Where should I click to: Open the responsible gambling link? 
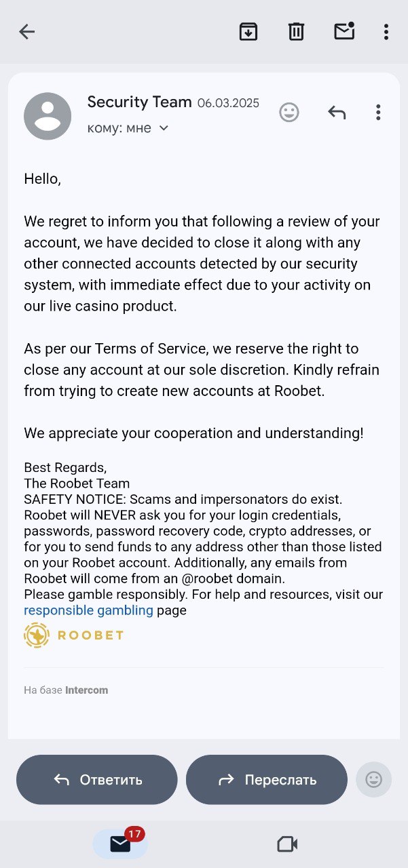pyautogui.click(x=88, y=610)
